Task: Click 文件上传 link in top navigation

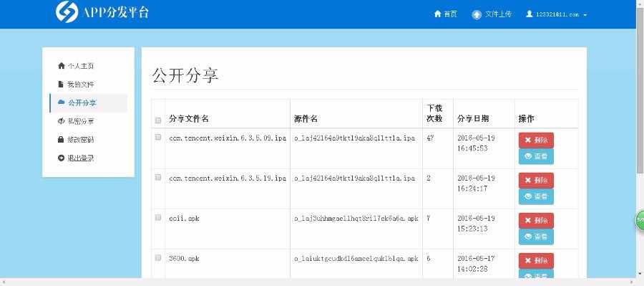Action: click(498, 14)
